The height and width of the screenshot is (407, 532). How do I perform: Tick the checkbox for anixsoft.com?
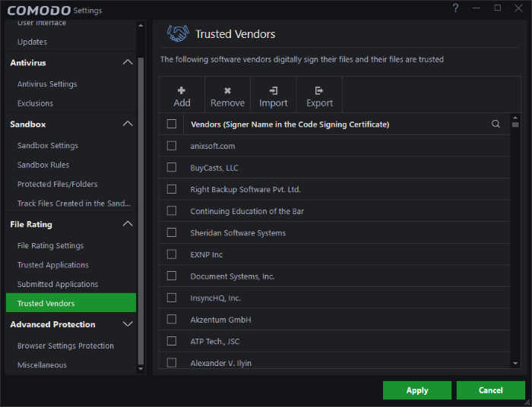(172, 146)
